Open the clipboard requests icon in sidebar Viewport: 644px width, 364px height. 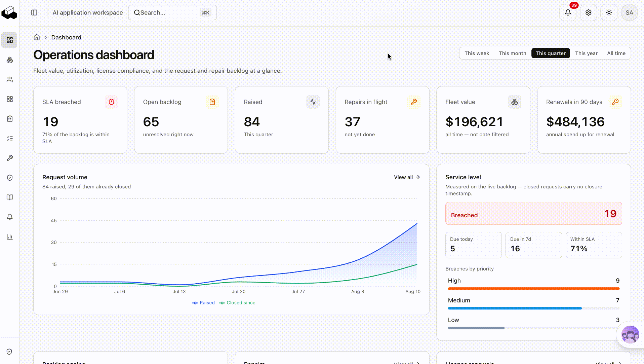(x=10, y=119)
